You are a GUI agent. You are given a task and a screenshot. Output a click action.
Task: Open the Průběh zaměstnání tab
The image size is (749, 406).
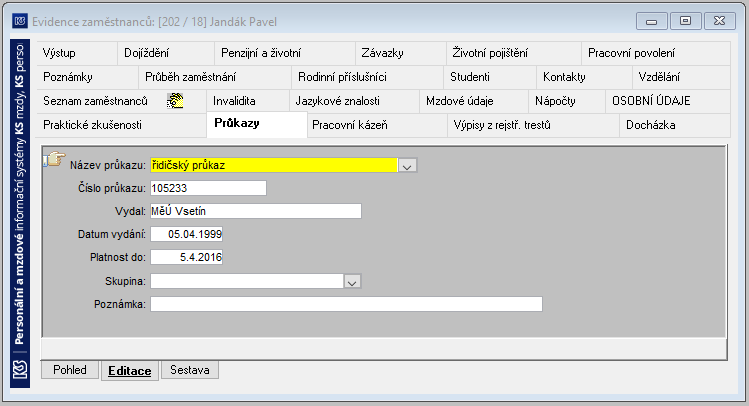click(215, 77)
